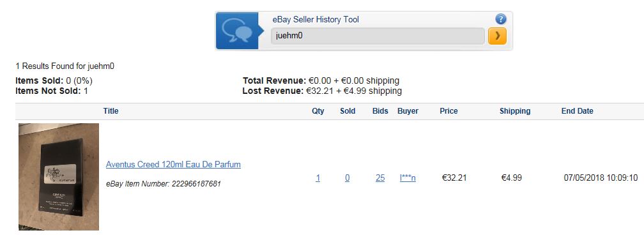Open buyer l***n profile link
This screenshot has width=644, height=235.
pyautogui.click(x=408, y=178)
